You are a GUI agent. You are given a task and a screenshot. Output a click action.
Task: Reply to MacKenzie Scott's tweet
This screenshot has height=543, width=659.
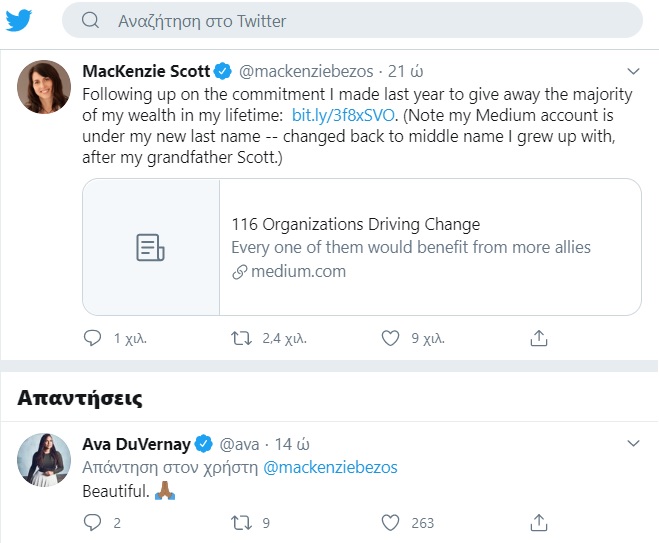click(x=93, y=339)
